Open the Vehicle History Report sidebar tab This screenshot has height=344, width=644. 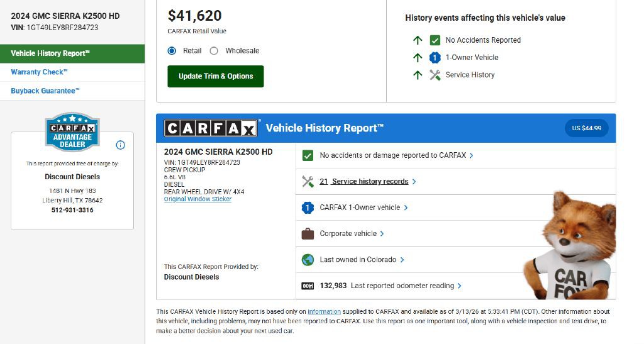72,53
